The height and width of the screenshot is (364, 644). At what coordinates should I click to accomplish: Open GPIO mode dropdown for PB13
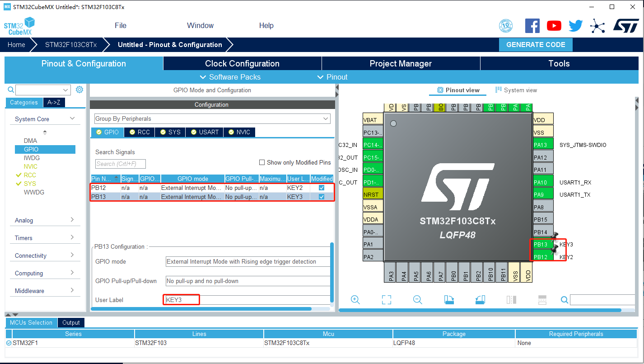(x=248, y=261)
